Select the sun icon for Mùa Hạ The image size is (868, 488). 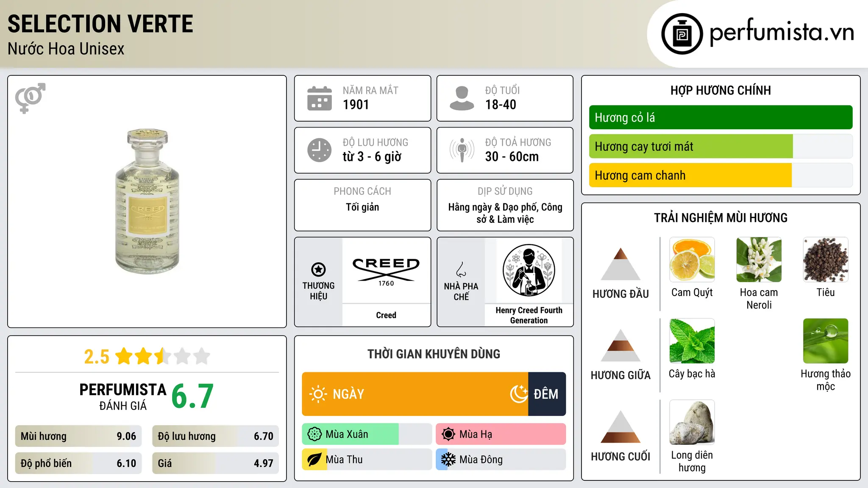[448, 434]
